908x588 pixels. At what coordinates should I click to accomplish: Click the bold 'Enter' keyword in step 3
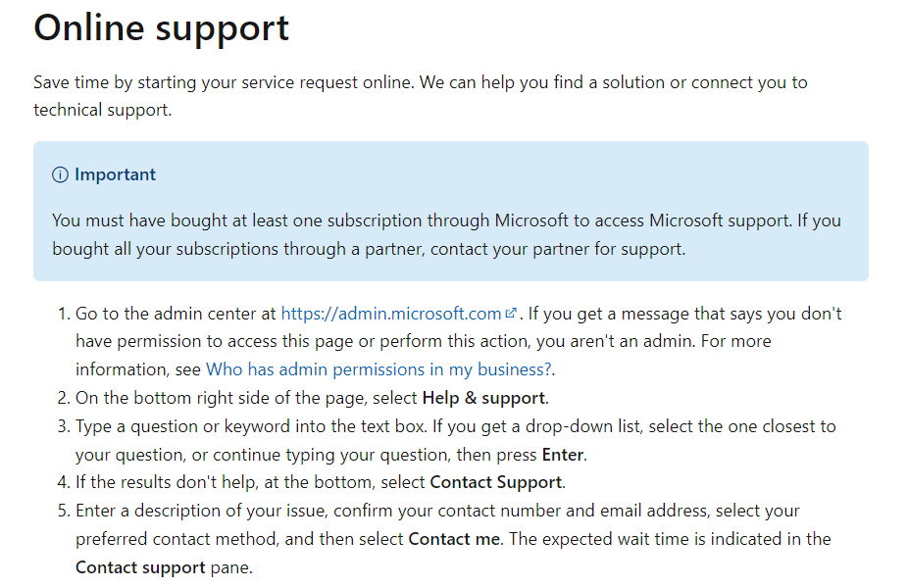pyautogui.click(x=562, y=455)
